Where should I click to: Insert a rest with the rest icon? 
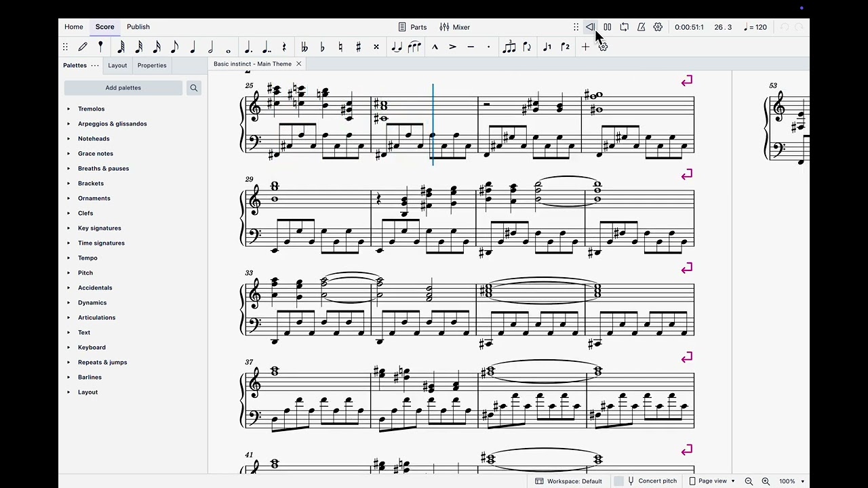284,47
